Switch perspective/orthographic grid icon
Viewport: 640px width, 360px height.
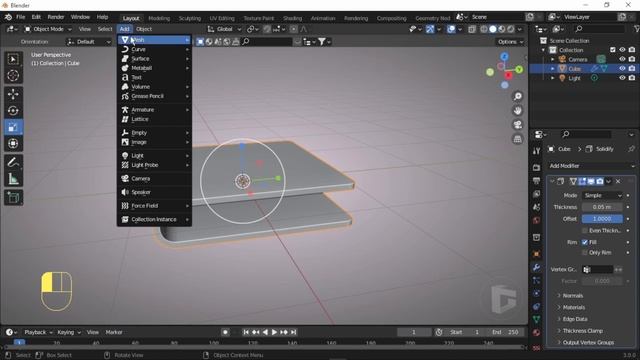point(518,139)
